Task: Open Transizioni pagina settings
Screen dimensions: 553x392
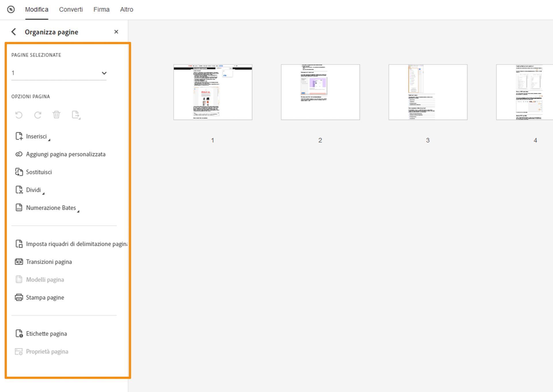Action: coord(49,262)
